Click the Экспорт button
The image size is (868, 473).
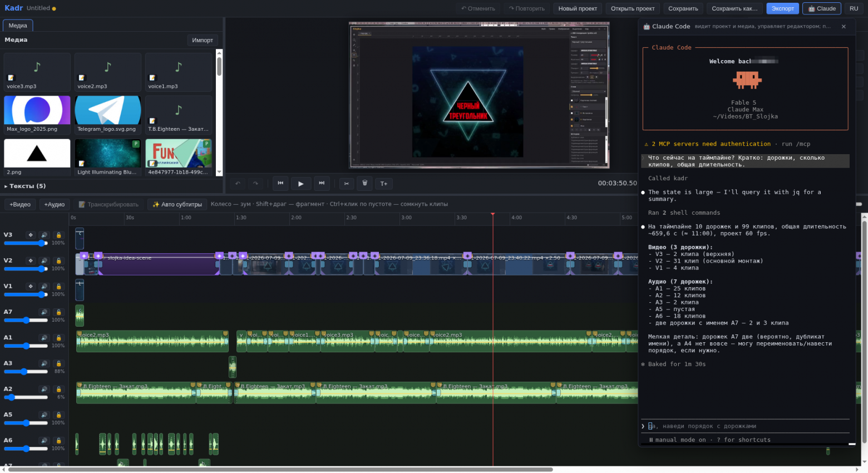[x=782, y=8]
